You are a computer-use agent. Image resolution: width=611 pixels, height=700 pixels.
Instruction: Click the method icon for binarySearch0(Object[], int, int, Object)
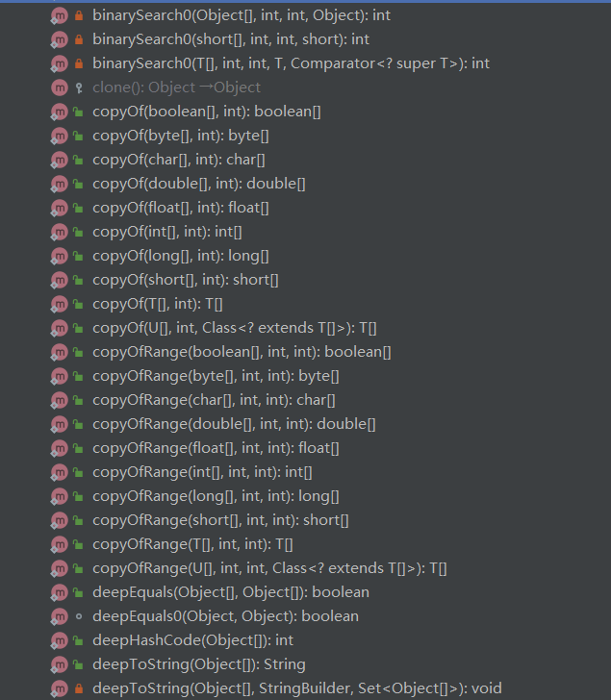click(59, 15)
